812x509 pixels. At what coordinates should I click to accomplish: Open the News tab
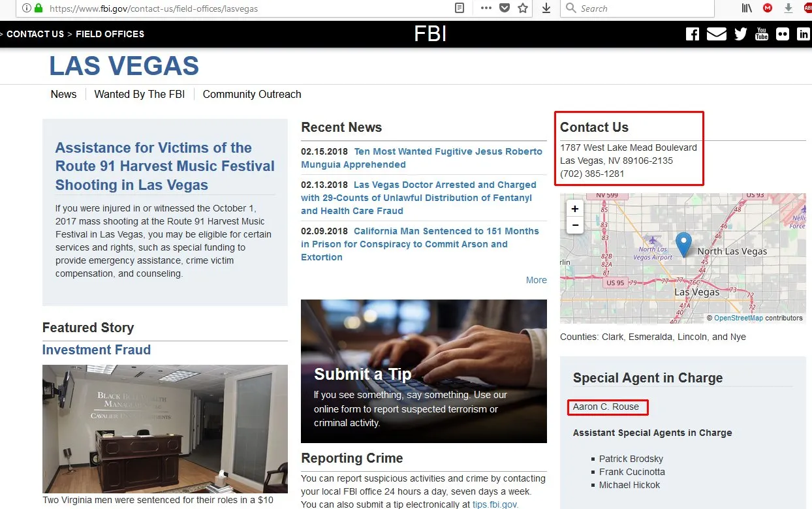point(63,94)
